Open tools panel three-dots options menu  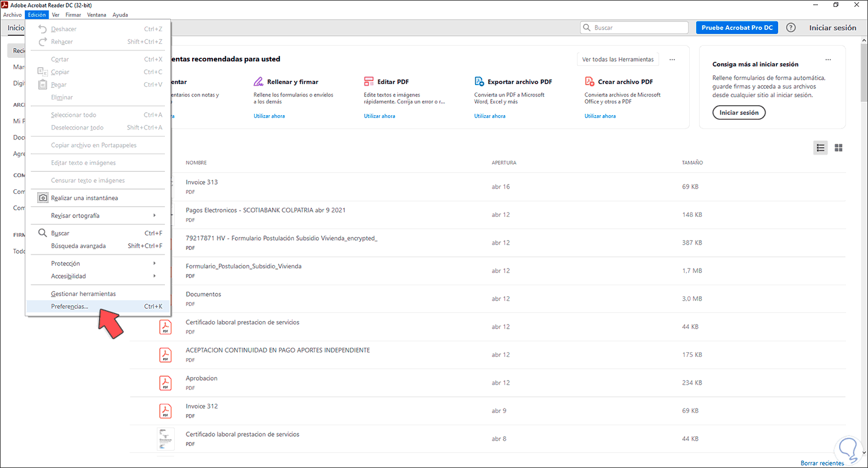pyautogui.click(x=672, y=60)
